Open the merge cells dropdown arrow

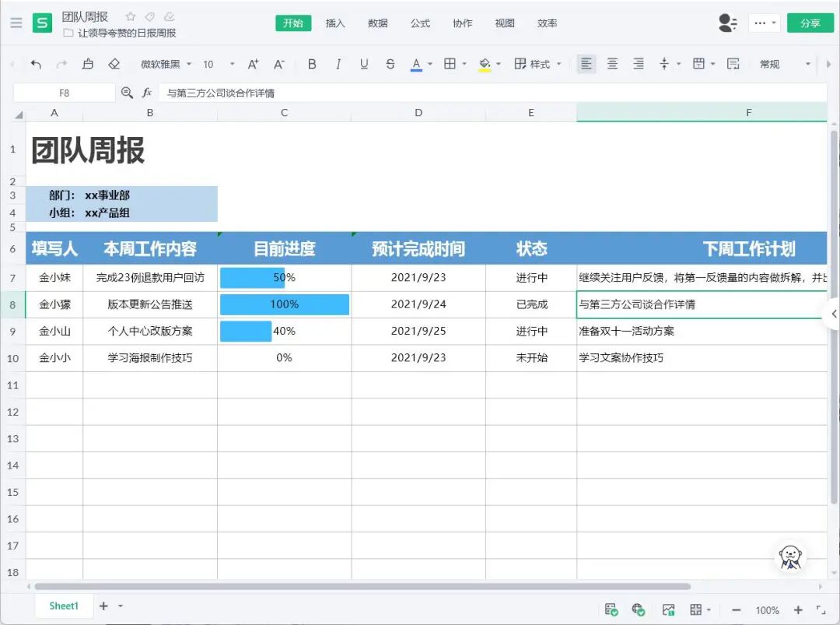(712, 65)
